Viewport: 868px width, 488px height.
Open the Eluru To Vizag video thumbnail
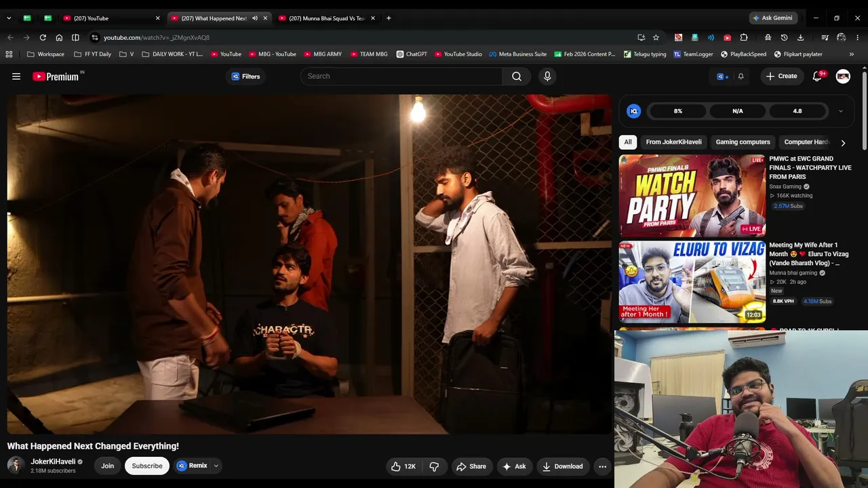[692, 282]
